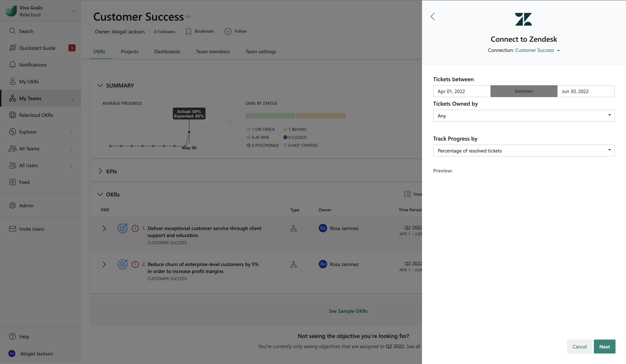The height and width of the screenshot is (364, 626).
Task: Click the Next button
Action: [x=605, y=346]
